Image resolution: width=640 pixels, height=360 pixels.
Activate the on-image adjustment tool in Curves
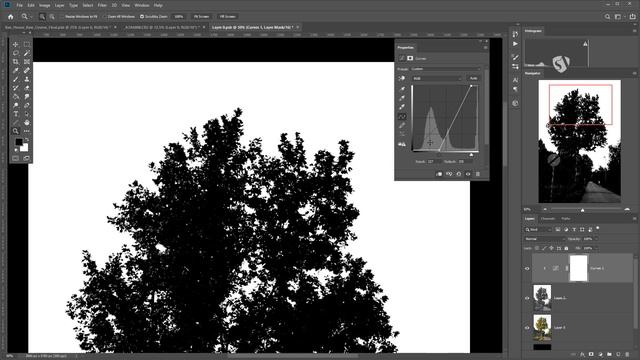pos(402,78)
